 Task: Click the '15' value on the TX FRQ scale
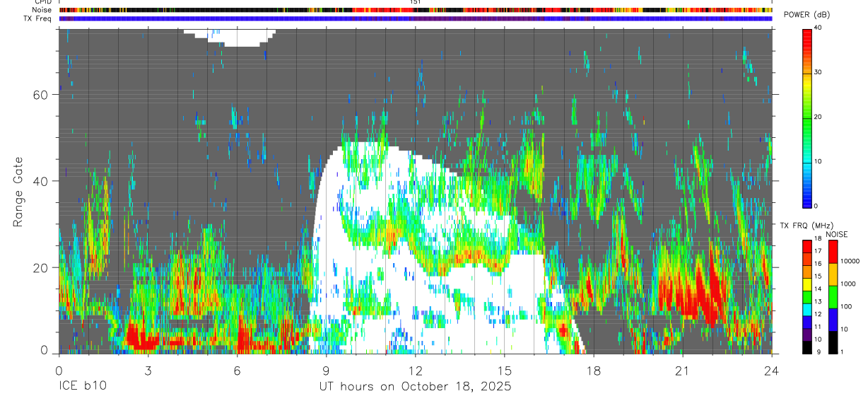point(818,277)
